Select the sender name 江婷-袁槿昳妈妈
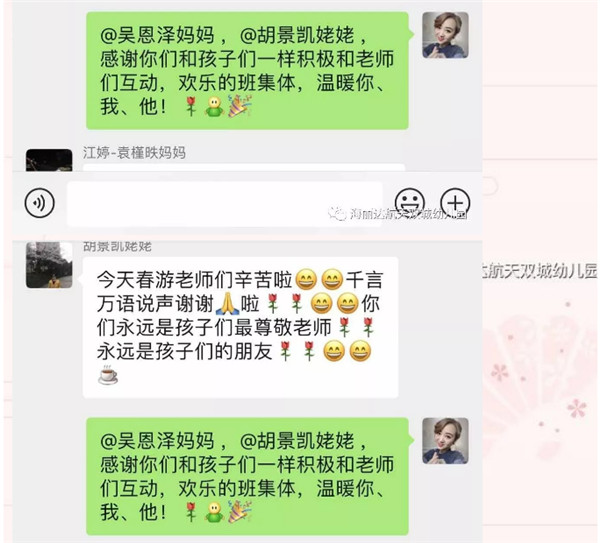This screenshot has height=543, width=600. pyautogui.click(x=134, y=153)
